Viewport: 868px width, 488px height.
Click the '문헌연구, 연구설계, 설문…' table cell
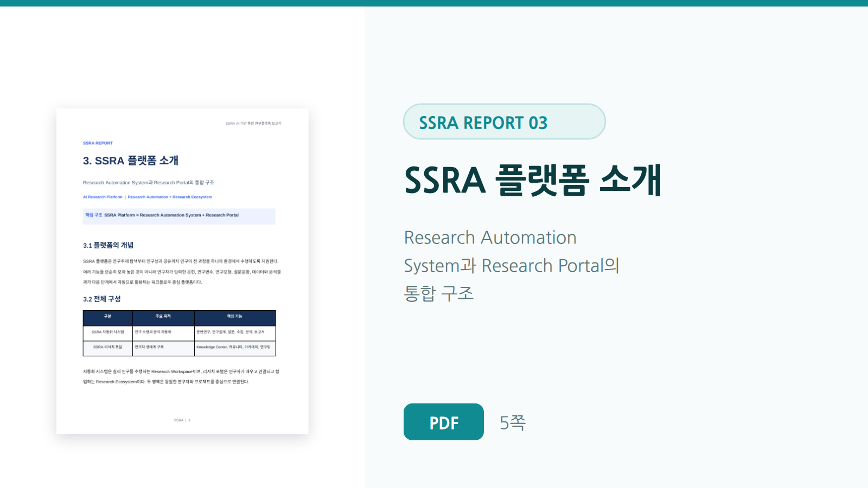coord(235,333)
